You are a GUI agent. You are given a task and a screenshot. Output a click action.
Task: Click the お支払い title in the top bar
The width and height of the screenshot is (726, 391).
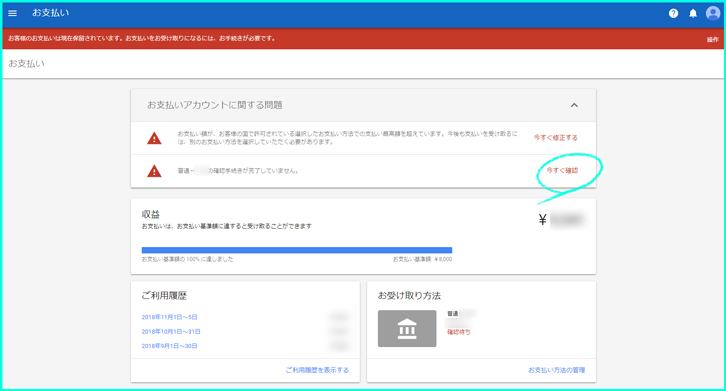(x=50, y=13)
